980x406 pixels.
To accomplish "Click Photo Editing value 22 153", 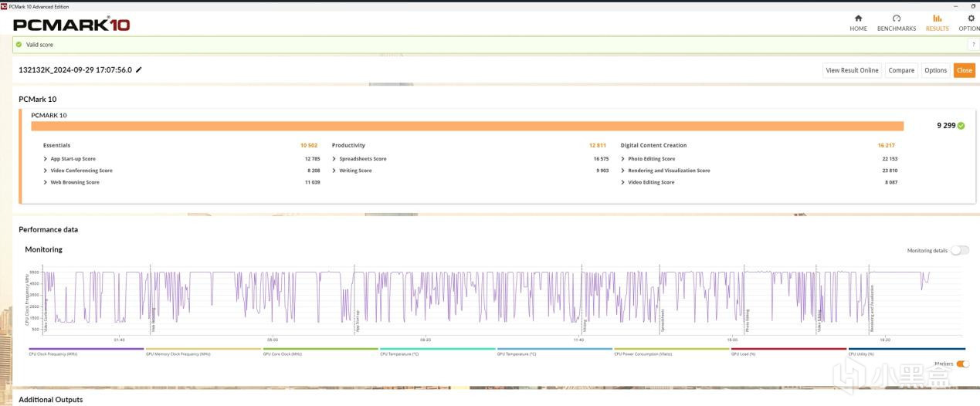I will [x=888, y=159].
